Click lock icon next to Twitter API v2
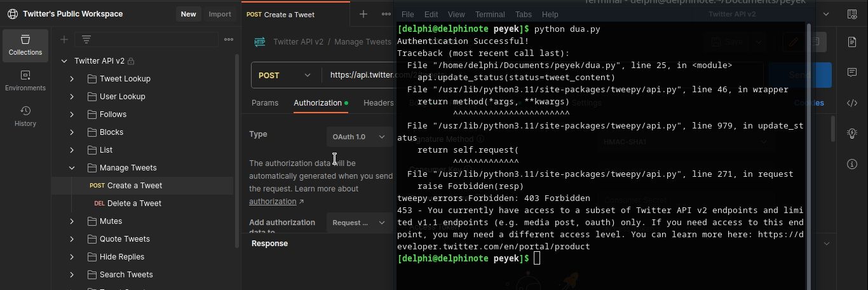Viewport: 868px width, 290px height. coord(131,61)
